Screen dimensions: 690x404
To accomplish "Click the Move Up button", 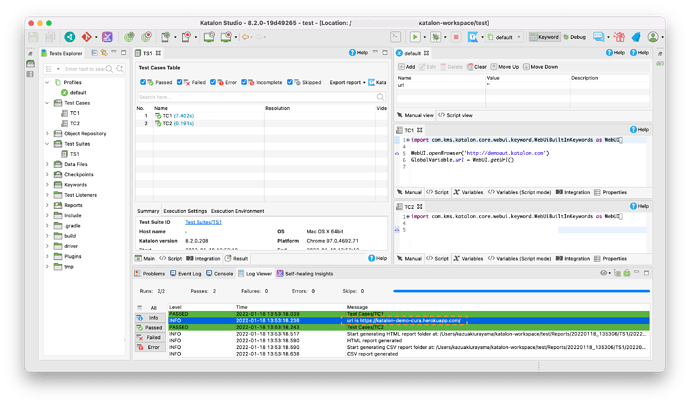I will [505, 67].
